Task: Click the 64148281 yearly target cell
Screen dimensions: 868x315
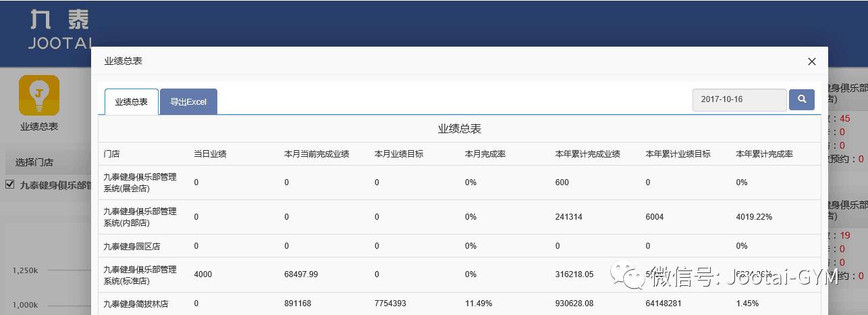Action: [x=664, y=304]
